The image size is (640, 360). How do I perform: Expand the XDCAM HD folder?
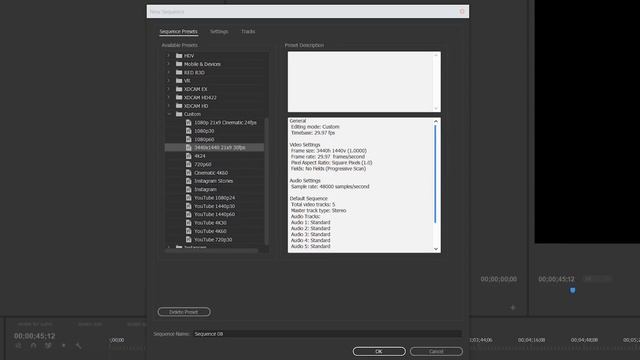(169, 106)
